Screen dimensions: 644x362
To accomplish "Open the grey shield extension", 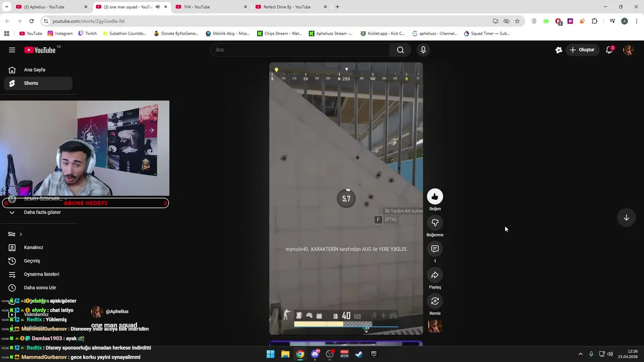I will 534,21.
